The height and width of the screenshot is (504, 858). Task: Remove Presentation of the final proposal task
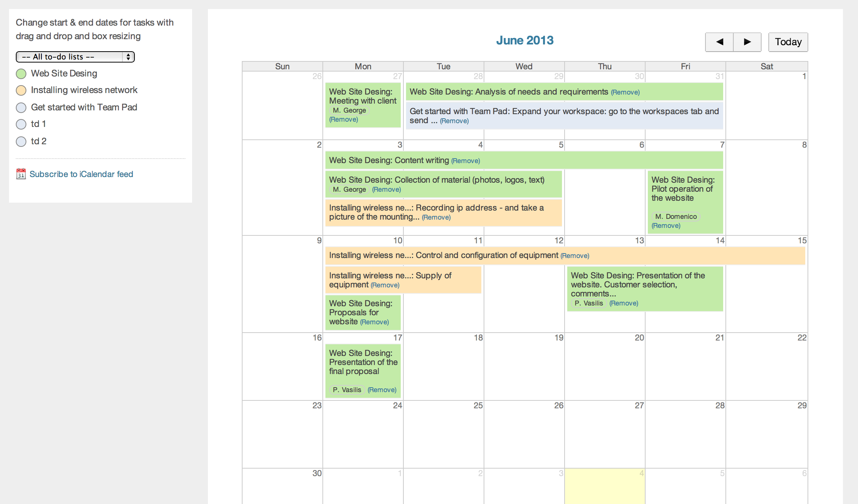[x=382, y=390]
